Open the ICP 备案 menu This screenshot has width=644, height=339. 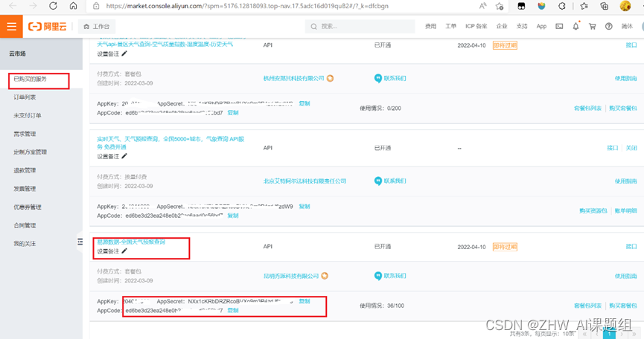(x=476, y=26)
